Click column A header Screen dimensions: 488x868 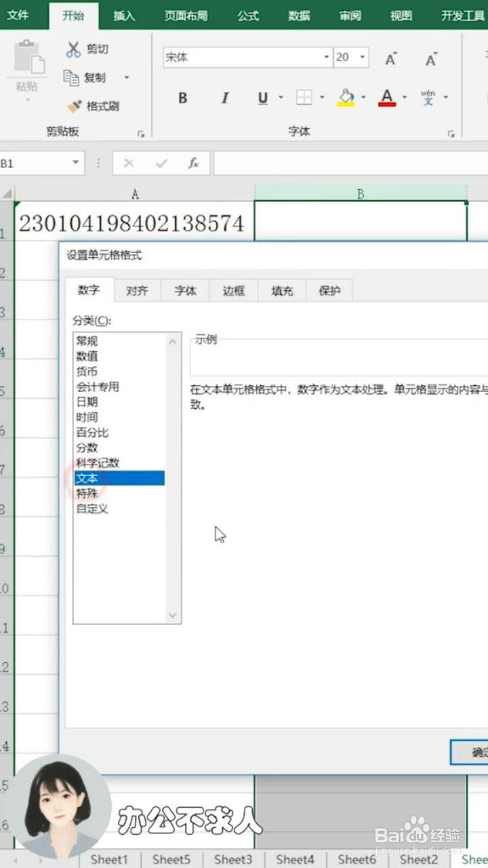135,195
